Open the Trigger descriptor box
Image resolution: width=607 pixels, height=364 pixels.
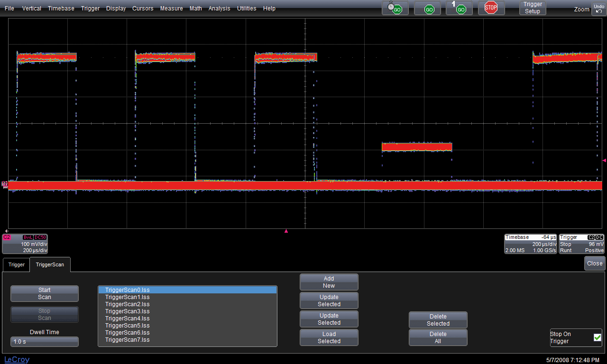coord(581,244)
